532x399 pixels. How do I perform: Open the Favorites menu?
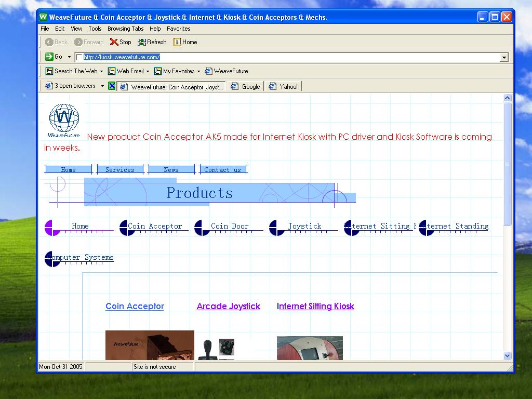179,29
